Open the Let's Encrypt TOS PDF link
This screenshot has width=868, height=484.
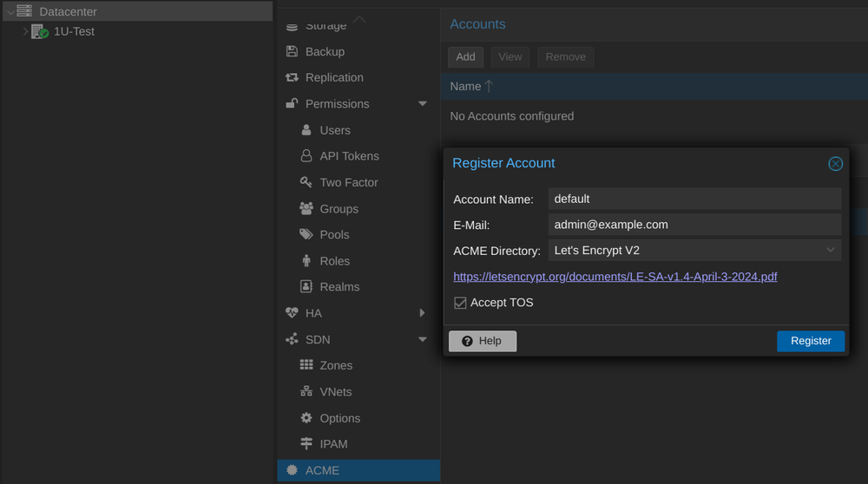click(x=615, y=277)
